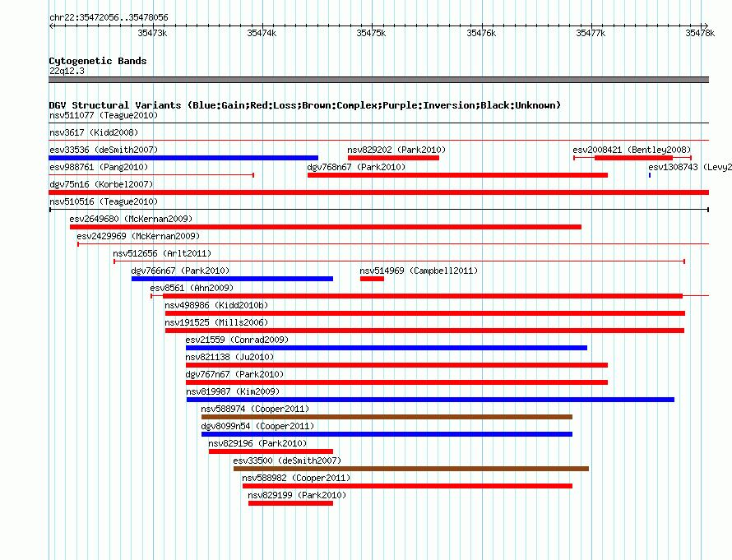Click the brown esv33500 complex bar
Image resolution: width=732 pixels, height=560 pixels.
(411, 469)
